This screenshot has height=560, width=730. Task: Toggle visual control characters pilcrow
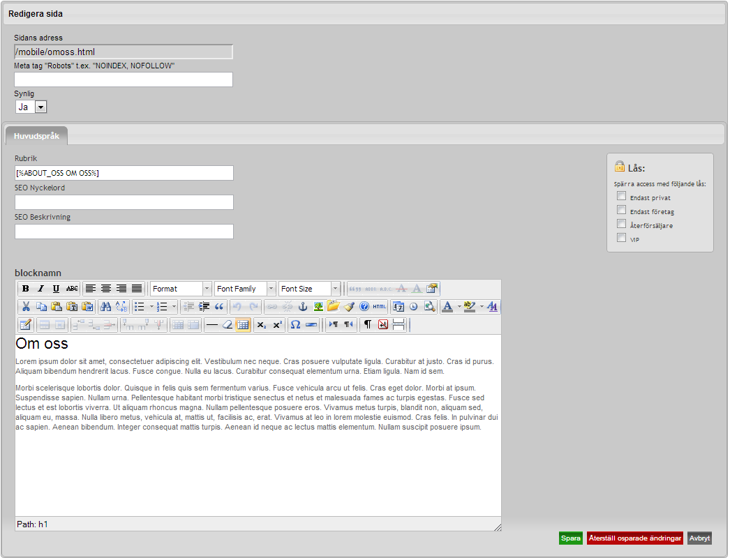pyautogui.click(x=368, y=325)
